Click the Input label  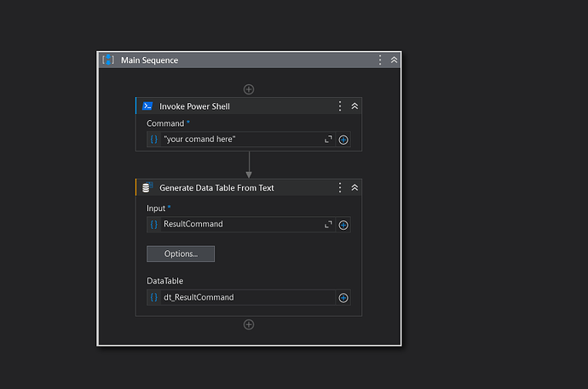point(156,209)
